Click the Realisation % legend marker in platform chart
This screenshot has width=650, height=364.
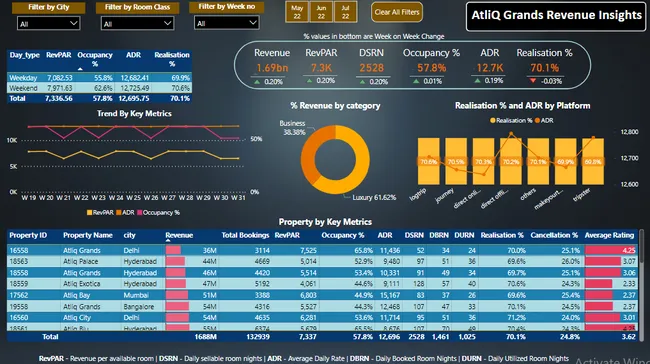point(492,121)
